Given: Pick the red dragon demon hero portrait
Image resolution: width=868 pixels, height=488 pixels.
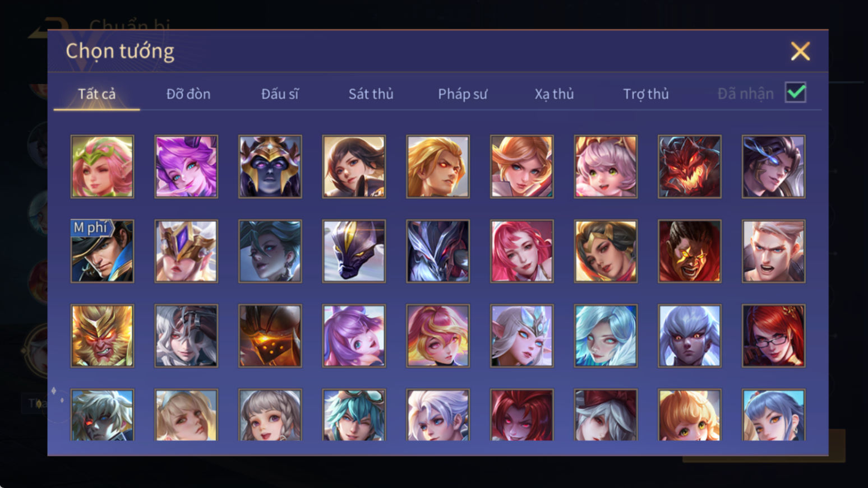Looking at the screenshot, I should pyautogui.click(x=690, y=166).
